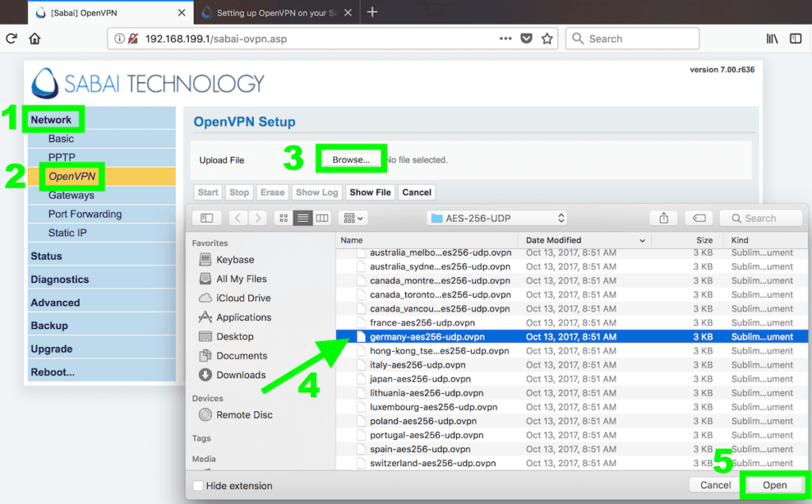Viewport: 812px width, 504px height.
Task: Save page to Pocket icon
Action: tap(527, 38)
